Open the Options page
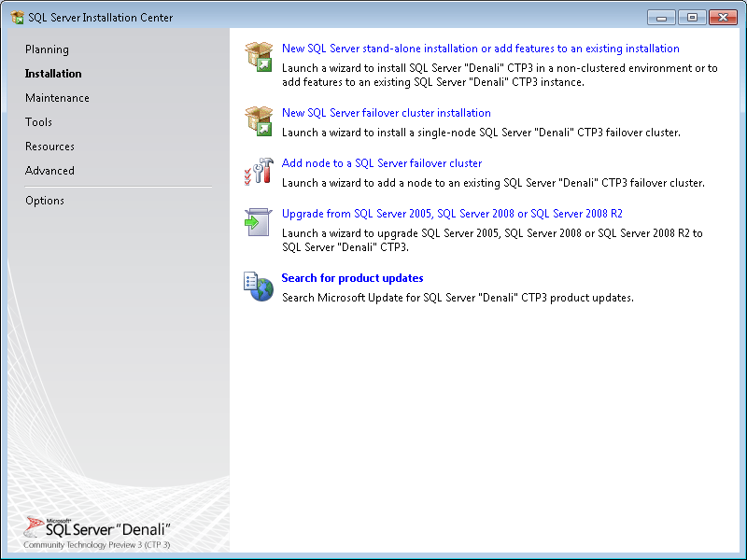This screenshot has height=560, width=747. 45,201
